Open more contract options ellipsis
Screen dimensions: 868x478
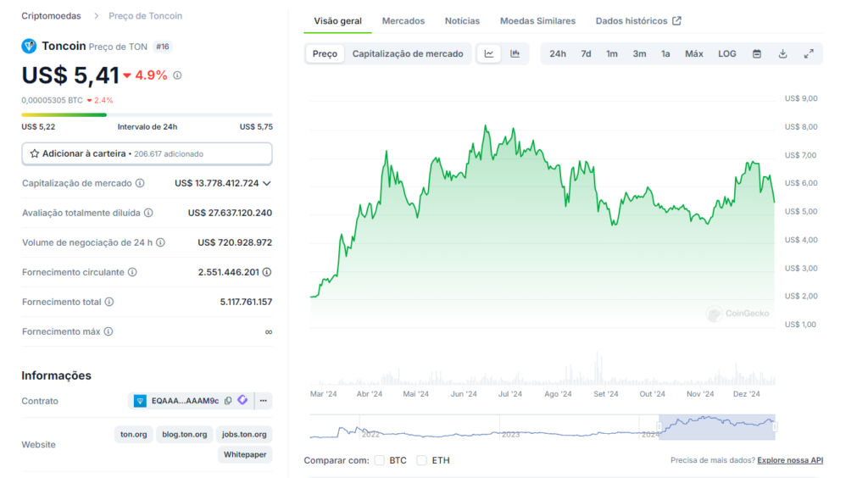(264, 401)
